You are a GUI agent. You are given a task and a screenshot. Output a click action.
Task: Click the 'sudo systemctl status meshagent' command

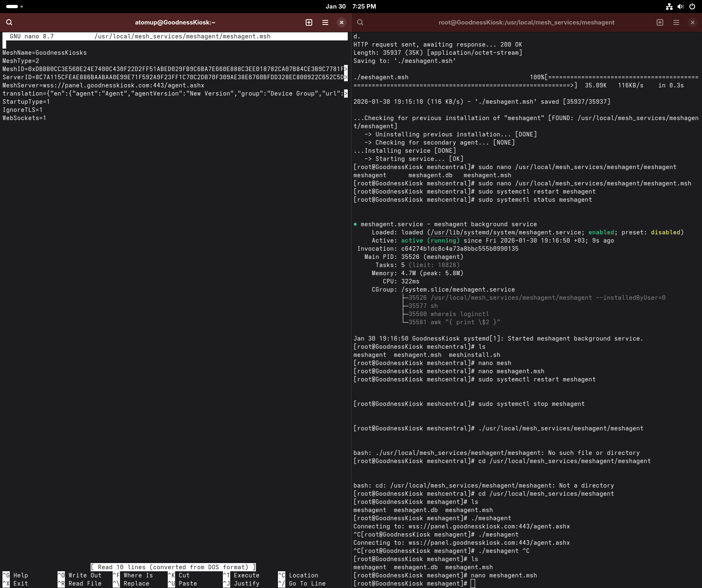[x=535, y=200]
